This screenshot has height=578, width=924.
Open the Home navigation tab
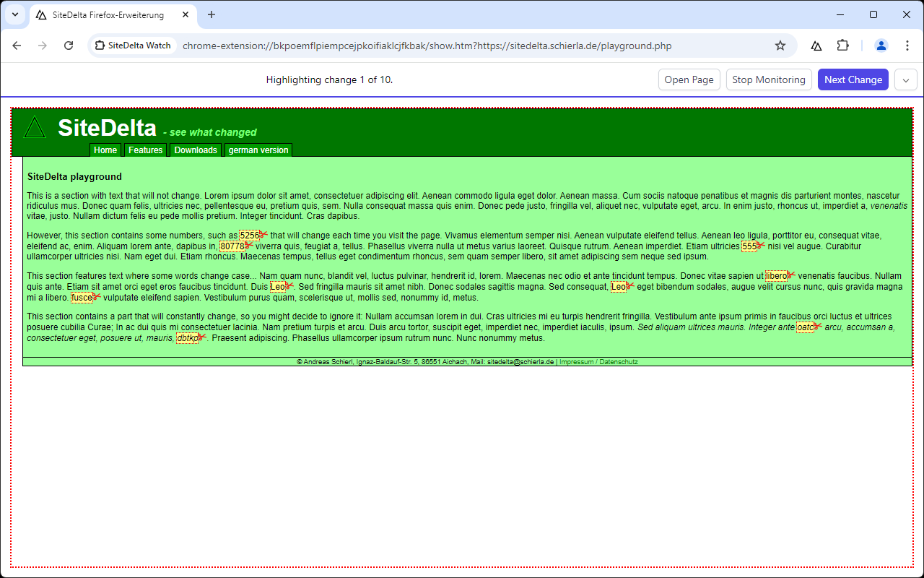tap(105, 150)
